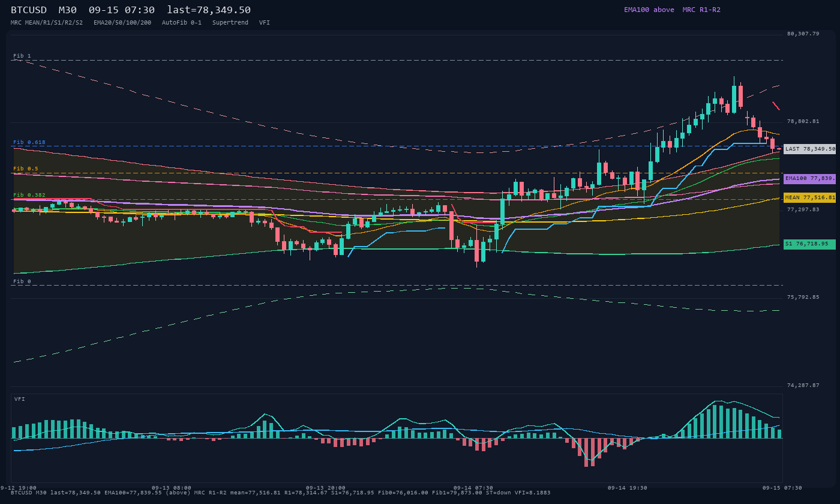
Task: Click the VFI legend in the header row
Action: coord(265,22)
